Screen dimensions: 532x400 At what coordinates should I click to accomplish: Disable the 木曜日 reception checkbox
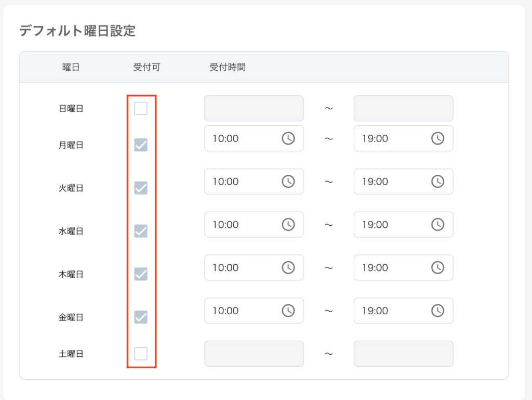pyautogui.click(x=141, y=274)
